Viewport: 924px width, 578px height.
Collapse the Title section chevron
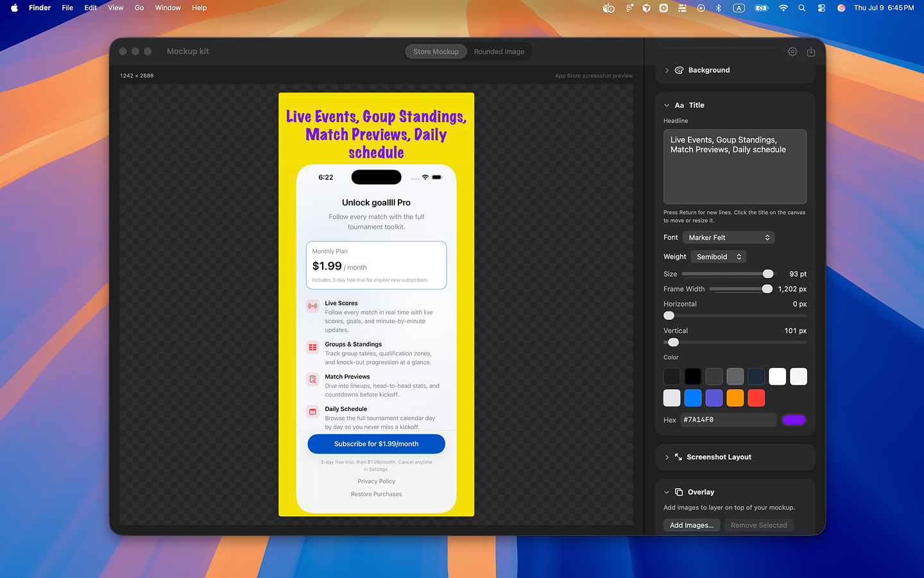[667, 105]
